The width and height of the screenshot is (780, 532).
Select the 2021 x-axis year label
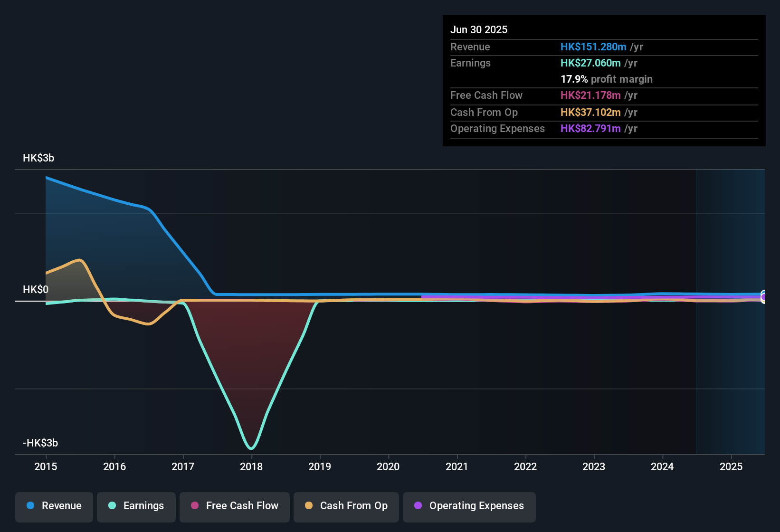click(x=457, y=466)
